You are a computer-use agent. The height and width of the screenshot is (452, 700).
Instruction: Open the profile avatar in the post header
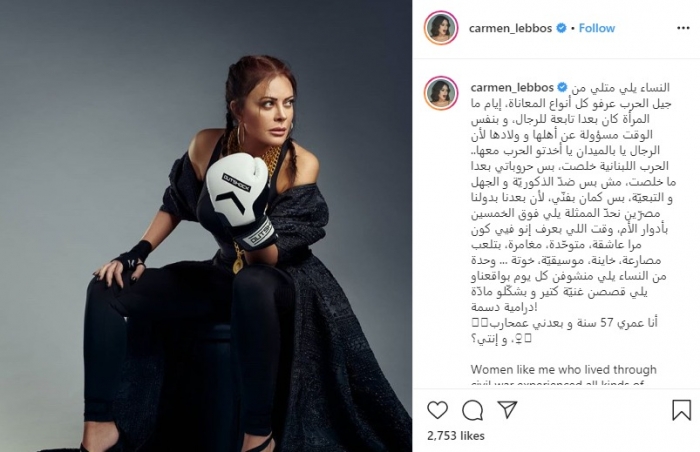(x=441, y=28)
